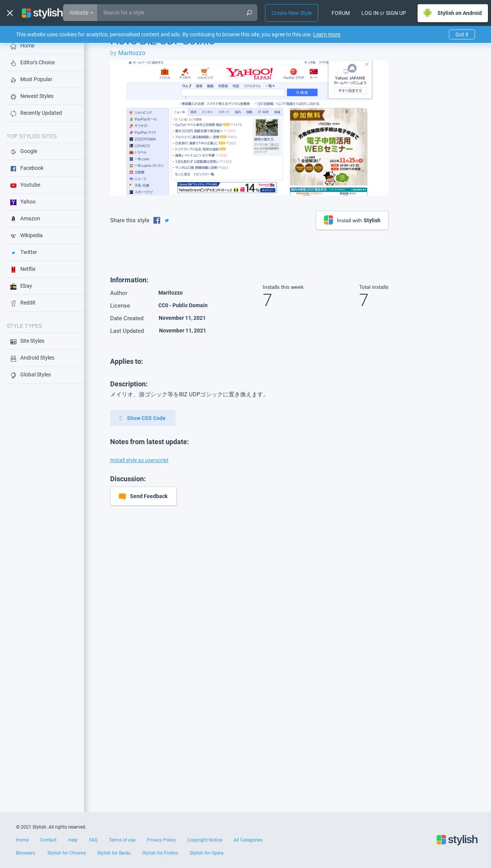Click Install with Stylish button
491x868 pixels.
click(x=352, y=220)
